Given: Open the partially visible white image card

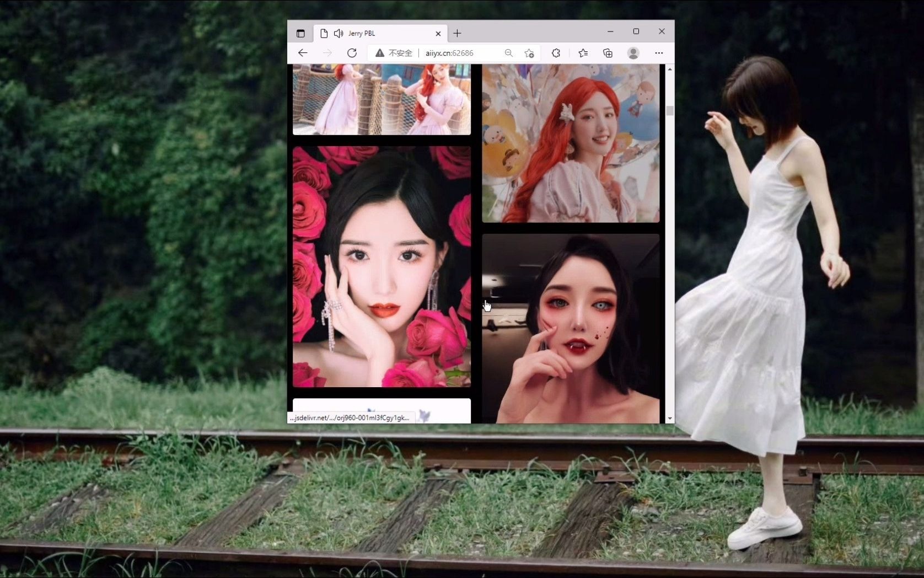Looking at the screenshot, I should pyautogui.click(x=382, y=411).
